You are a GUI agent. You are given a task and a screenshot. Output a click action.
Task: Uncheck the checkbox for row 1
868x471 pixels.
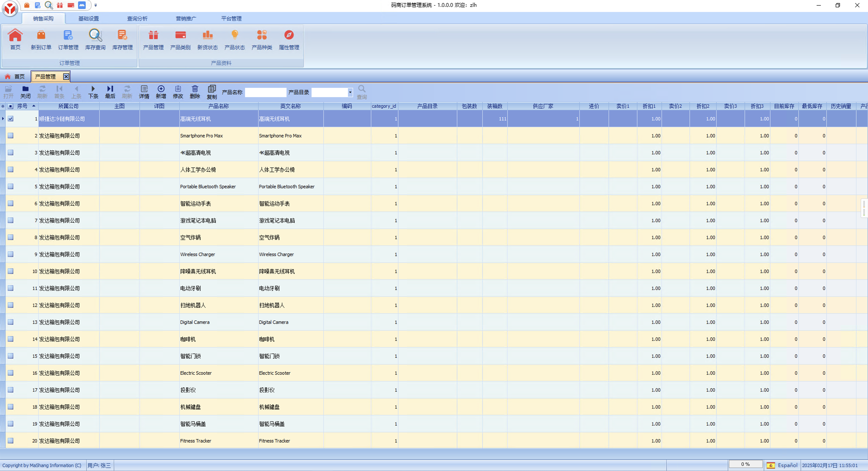pyautogui.click(x=11, y=119)
